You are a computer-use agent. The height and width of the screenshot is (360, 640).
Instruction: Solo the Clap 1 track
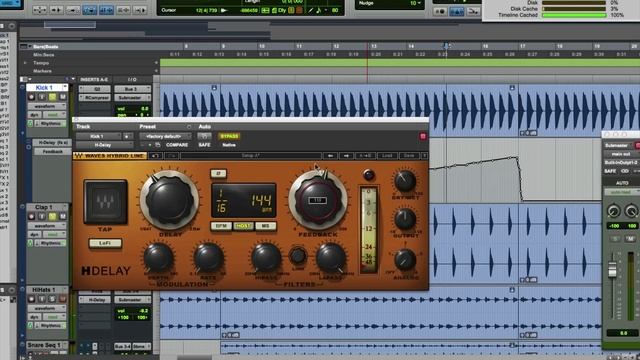52,216
